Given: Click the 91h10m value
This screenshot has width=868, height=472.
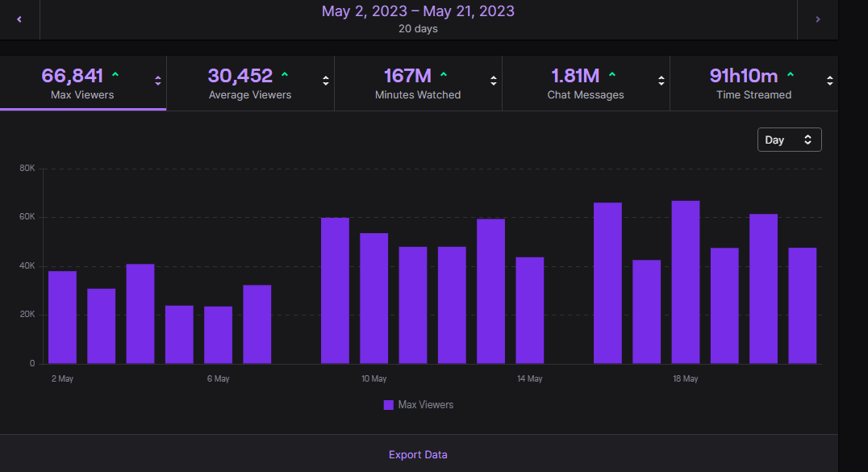Looking at the screenshot, I should coord(744,76).
